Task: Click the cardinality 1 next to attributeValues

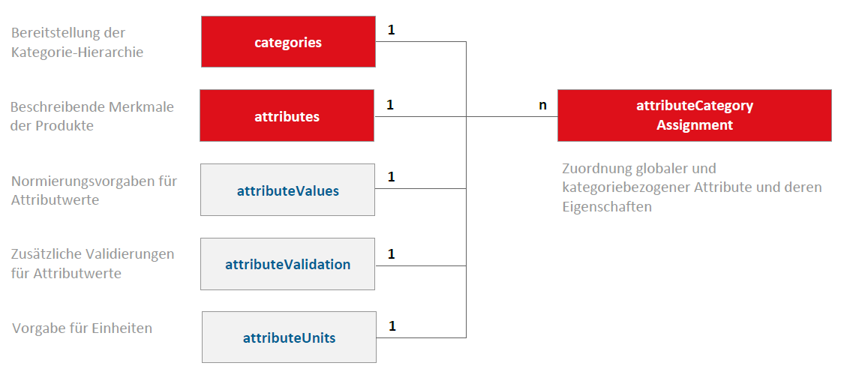Action: pos(392,177)
